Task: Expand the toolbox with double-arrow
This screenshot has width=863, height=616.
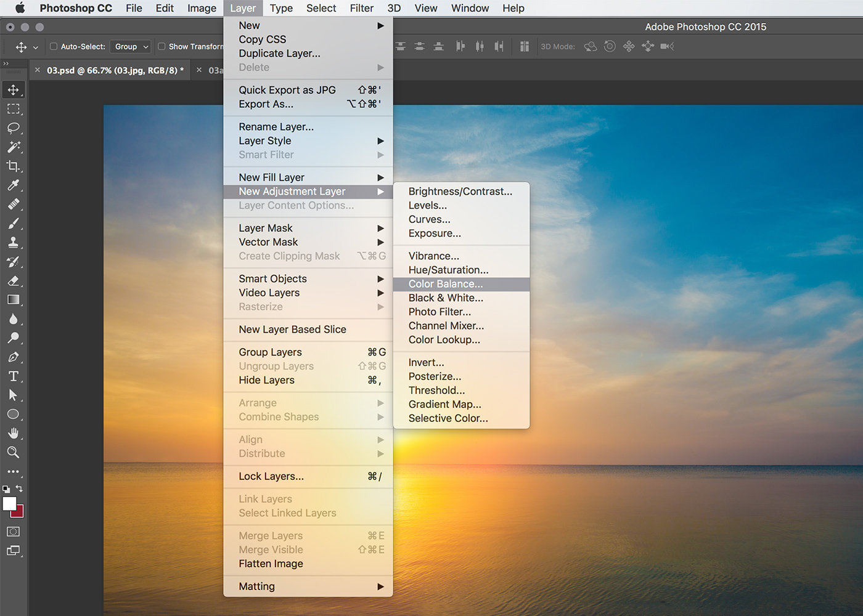Action: 6,63
